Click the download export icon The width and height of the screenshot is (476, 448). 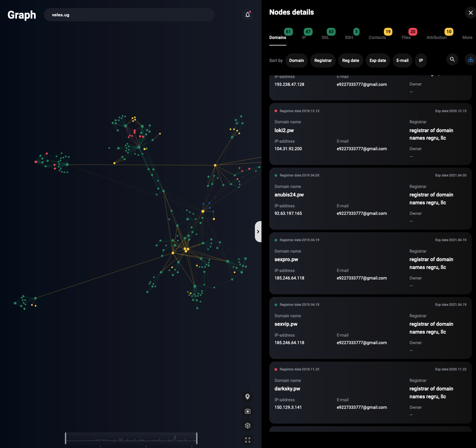pos(470,60)
